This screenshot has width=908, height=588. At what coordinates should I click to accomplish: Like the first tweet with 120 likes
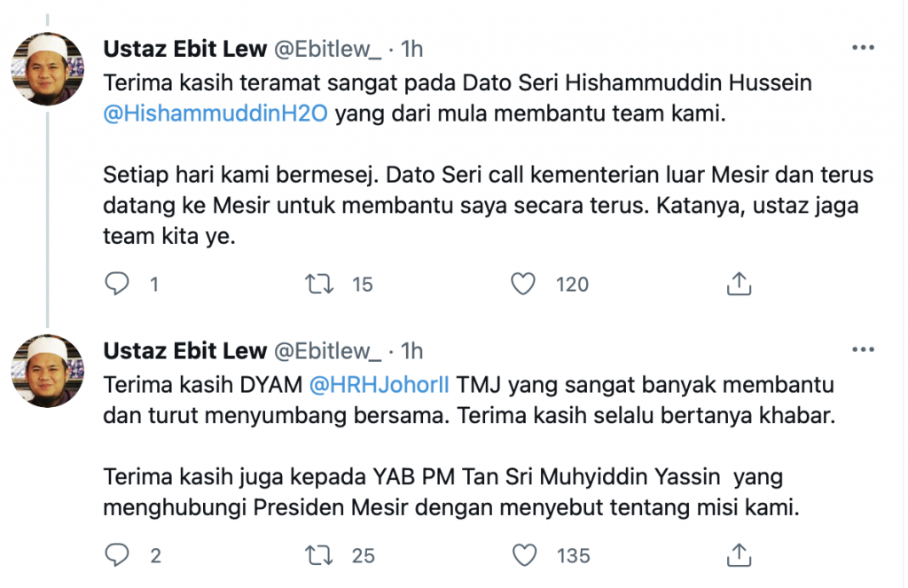point(524,284)
